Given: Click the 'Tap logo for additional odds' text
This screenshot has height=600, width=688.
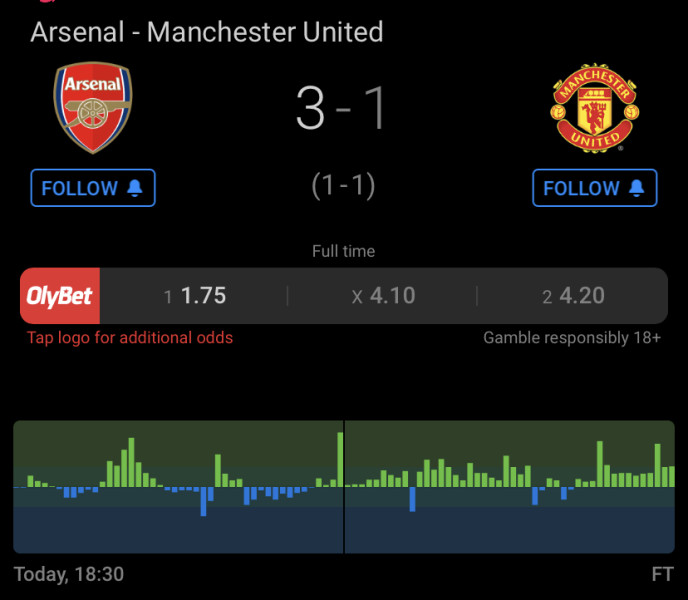Looking at the screenshot, I should 130,338.
